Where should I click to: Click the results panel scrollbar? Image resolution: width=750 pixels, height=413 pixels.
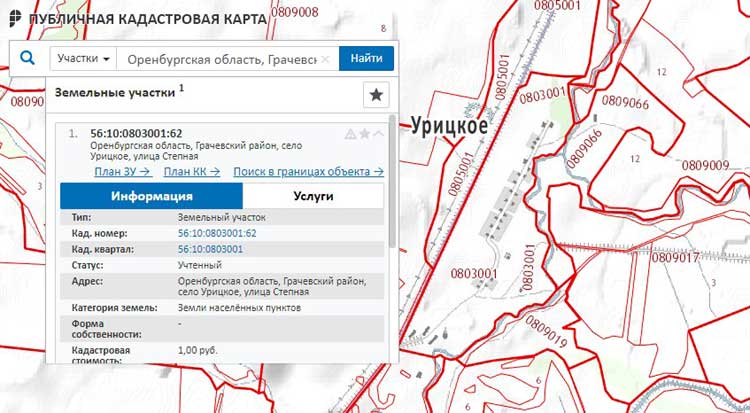pyautogui.click(x=393, y=181)
